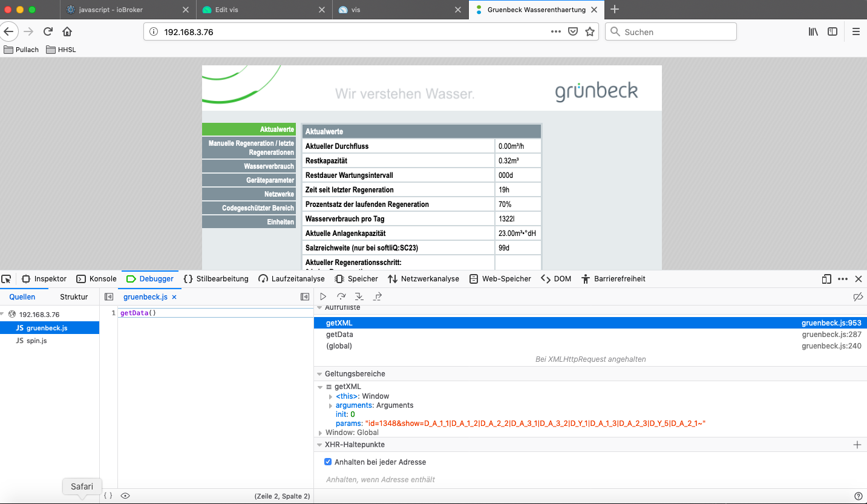867x504 pixels.
Task: Collapse the XHR-Haltepunkte section
Action: click(x=319, y=445)
